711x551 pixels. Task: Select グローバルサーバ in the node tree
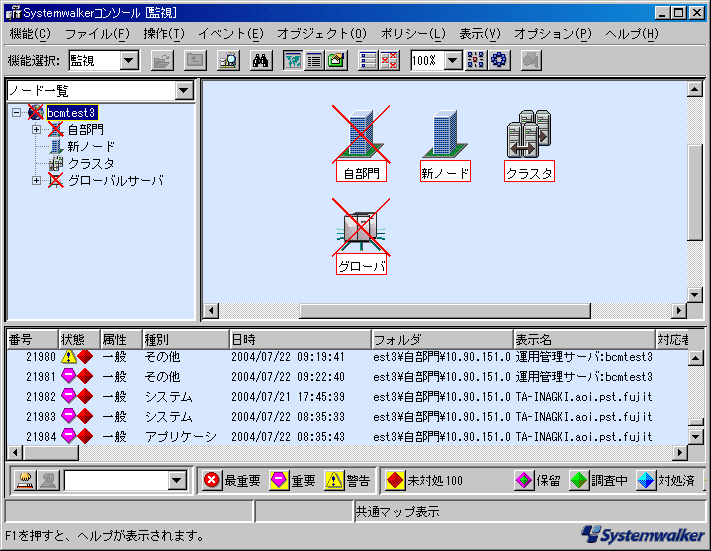(116, 180)
